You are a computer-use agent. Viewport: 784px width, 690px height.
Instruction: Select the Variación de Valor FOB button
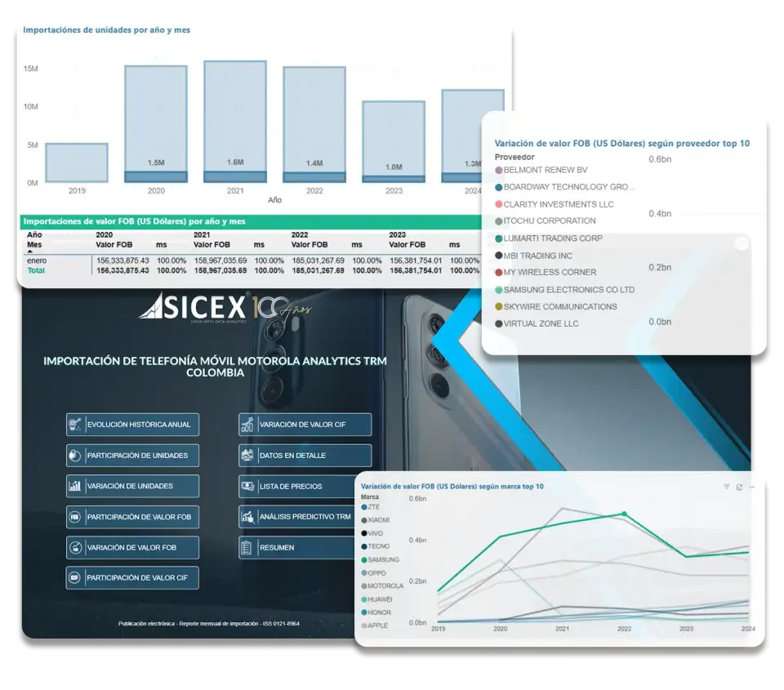(132, 547)
